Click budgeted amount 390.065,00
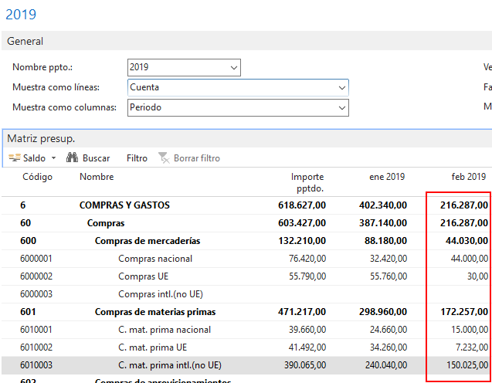 tap(305, 365)
